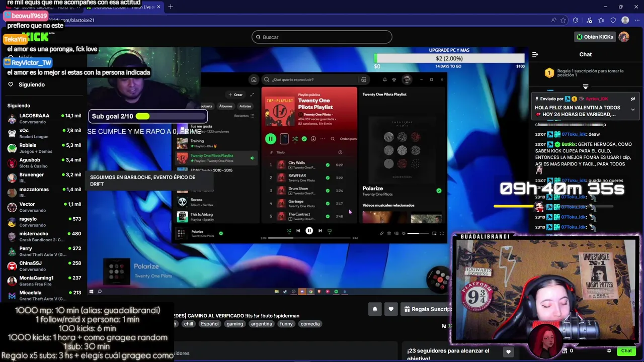Open sidebar channel 'Brunenger'
Viewport: 644px width, 362px height.
pyautogui.click(x=44, y=177)
